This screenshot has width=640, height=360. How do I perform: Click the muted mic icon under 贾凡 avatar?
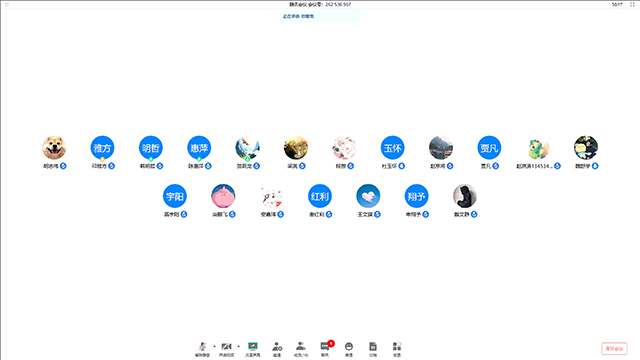coord(496,166)
